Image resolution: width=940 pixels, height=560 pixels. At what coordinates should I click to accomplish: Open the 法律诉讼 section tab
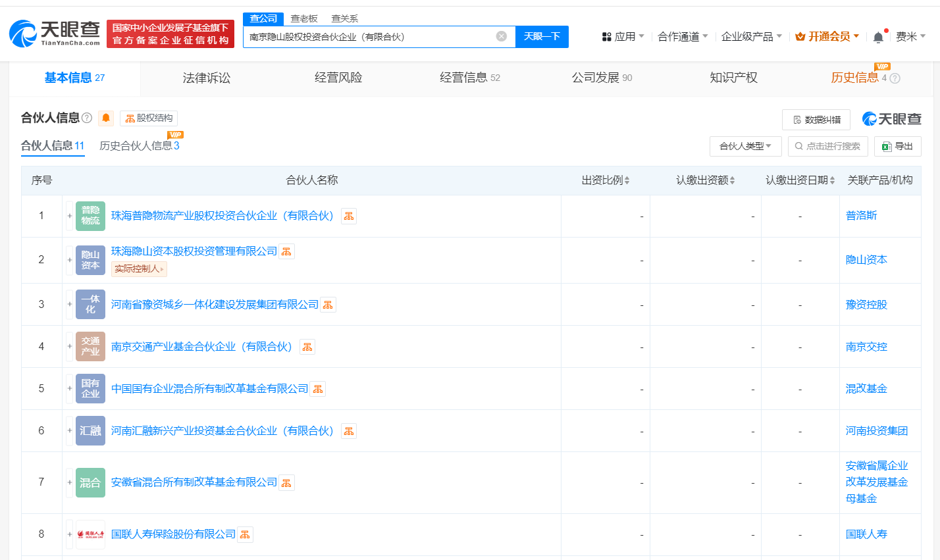[x=206, y=78]
